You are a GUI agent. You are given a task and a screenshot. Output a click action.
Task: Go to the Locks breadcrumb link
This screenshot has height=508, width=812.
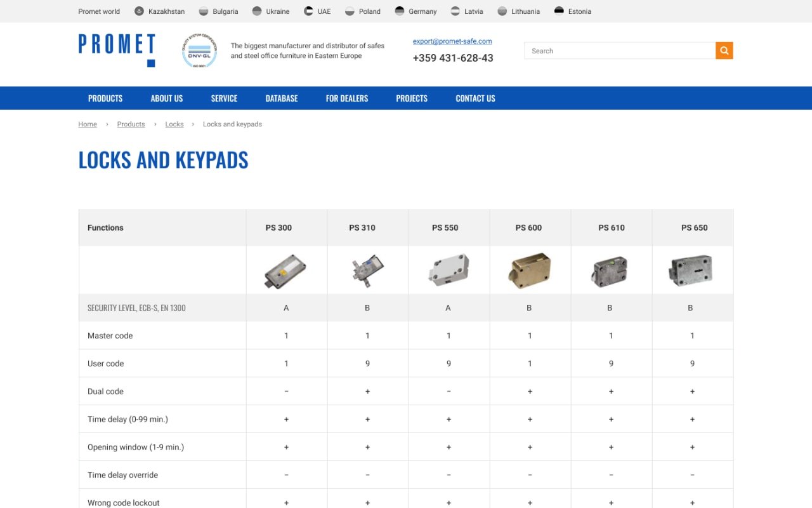[174, 124]
